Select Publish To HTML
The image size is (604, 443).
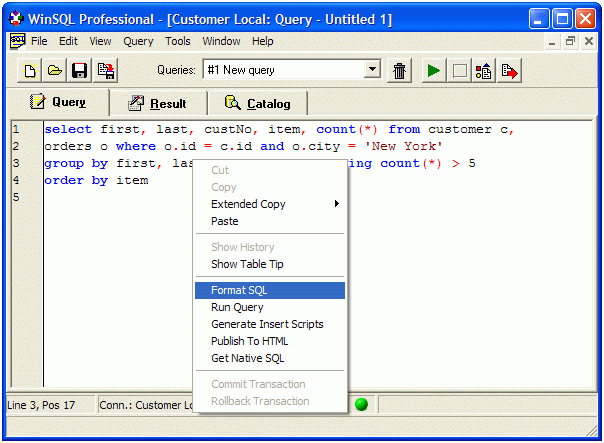(x=270, y=341)
